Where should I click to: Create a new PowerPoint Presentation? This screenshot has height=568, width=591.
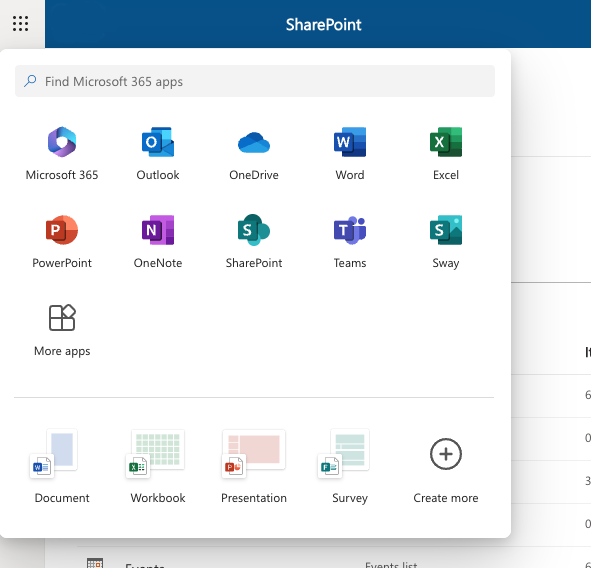tap(254, 466)
